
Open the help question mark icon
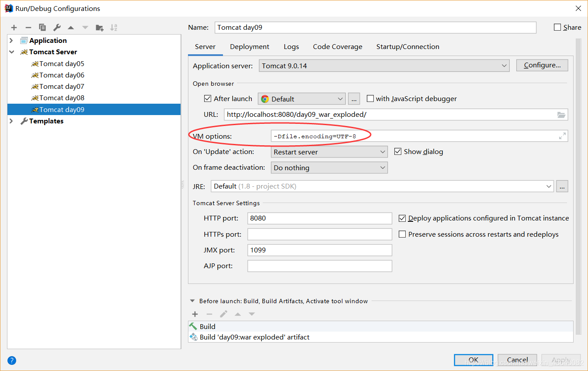pyautogui.click(x=12, y=360)
